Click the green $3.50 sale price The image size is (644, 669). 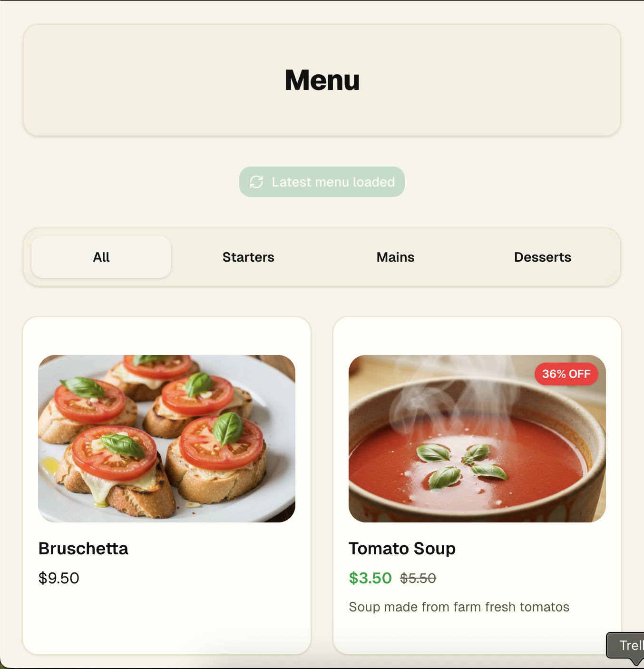click(x=370, y=578)
